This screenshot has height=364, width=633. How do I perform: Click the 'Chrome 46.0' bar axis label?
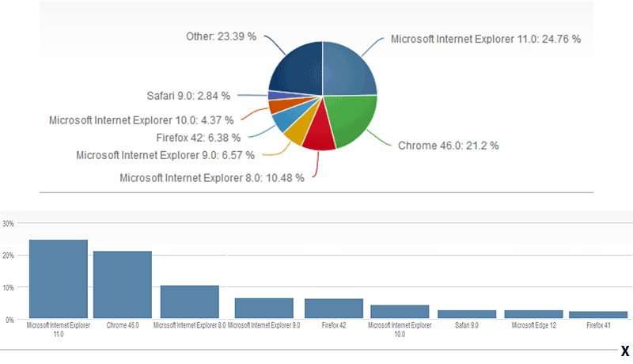click(123, 325)
